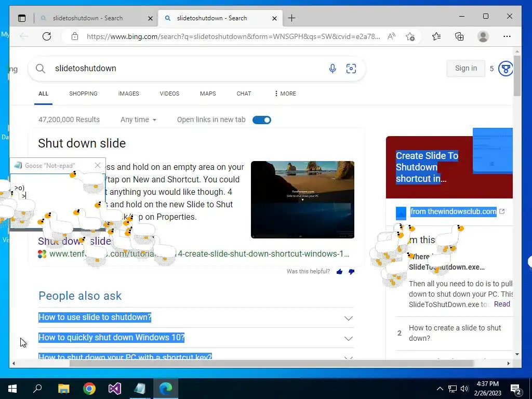Click the Sign in button
This screenshot has height=399, width=532.
tap(466, 69)
